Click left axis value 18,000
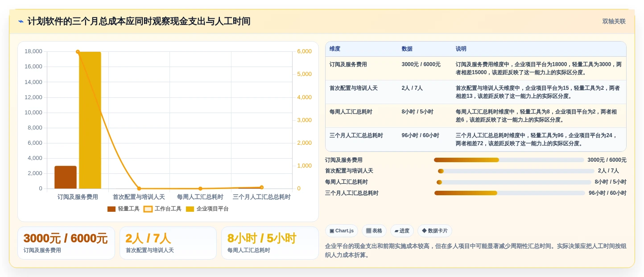Viewport: 644px width, 277px height. point(33,51)
